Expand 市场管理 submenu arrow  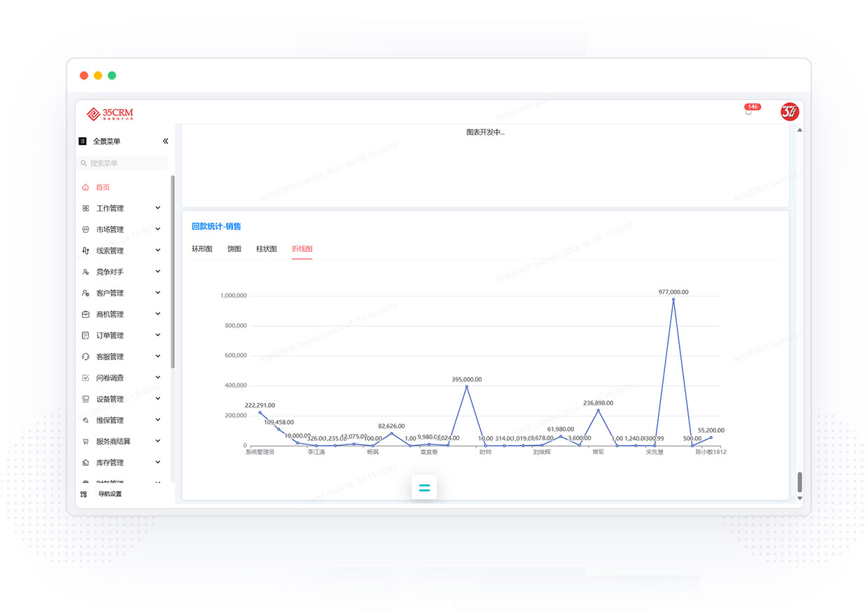click(158, 229)
